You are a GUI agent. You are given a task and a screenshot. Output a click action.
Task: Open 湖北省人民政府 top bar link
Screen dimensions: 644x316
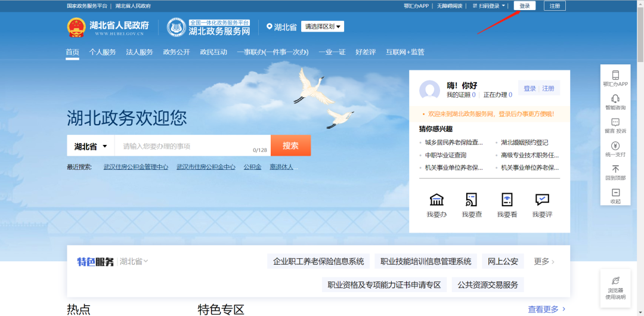tap(132, 6)
